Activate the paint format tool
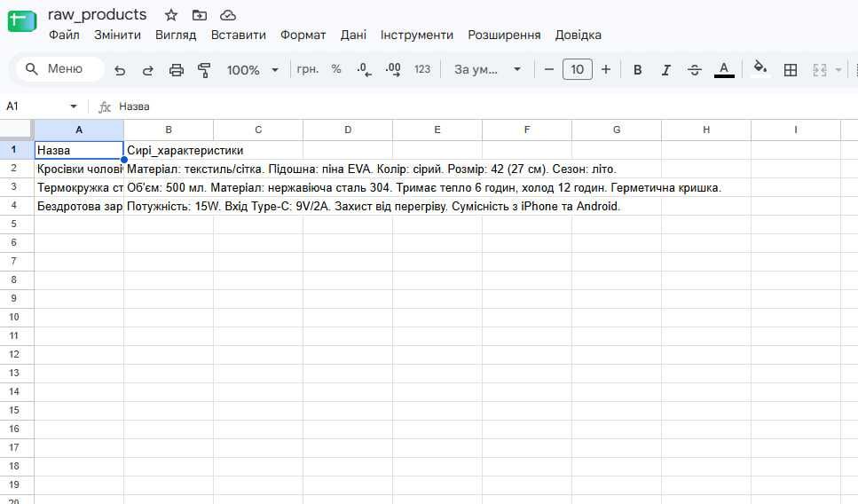Image resolution: width=858 pixels, height=504 pixels. pos(204,70)
